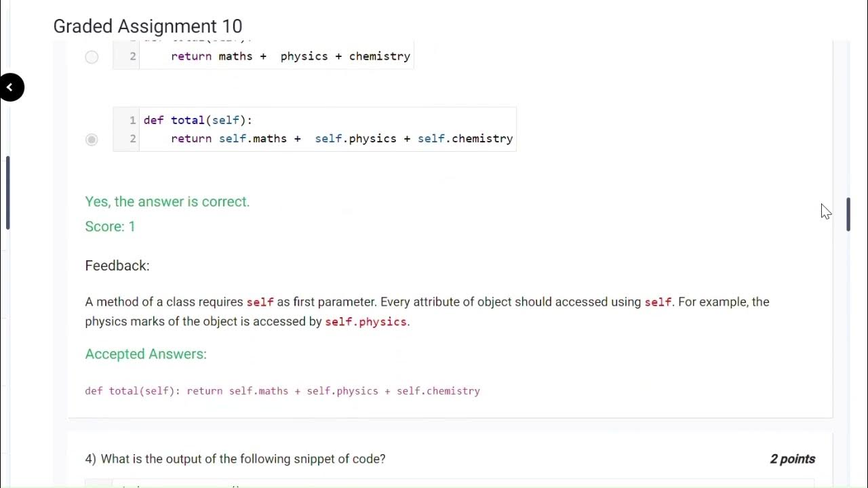The height and width of the screenshot is (488, 868).
Task: Click red "self" before "as first parameter"
Action: tap(260, 302)
